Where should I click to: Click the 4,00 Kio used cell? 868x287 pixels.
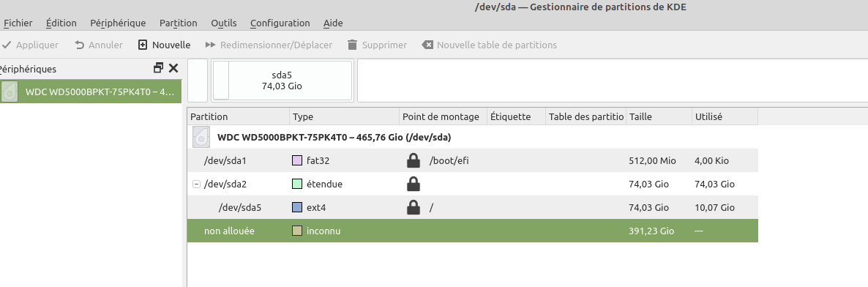[711, 160]
